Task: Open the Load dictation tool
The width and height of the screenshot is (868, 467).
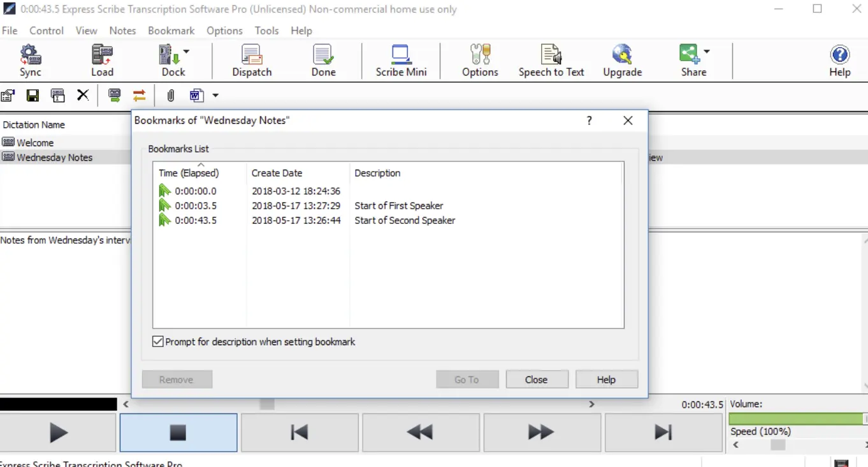Action: tap(102, 61)
